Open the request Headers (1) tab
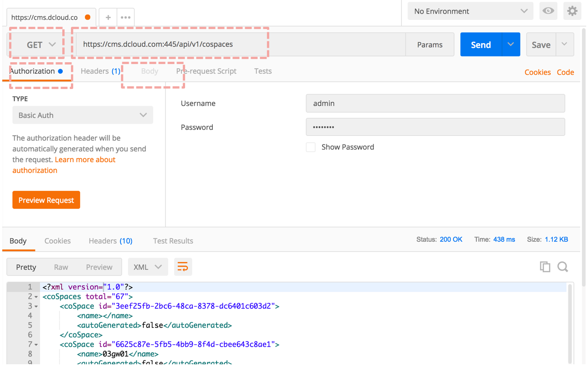The height and width of the screenshot is (367, 588). [x=100, y=71]
